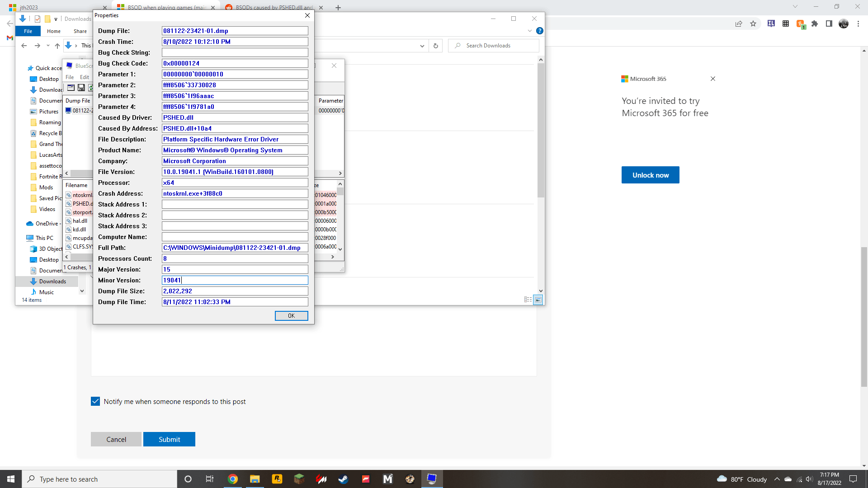Refresh the Downloads folder view
Screen dimensions: 868x488
pyautogui.click(x=435, y=46)
